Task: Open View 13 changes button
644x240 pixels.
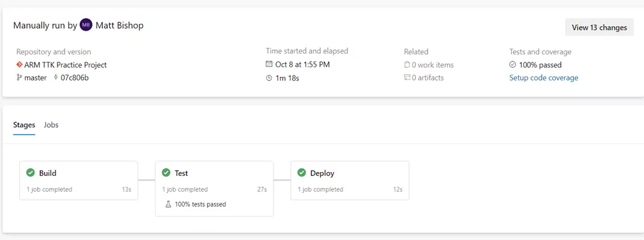Action: tap(599, 28)
